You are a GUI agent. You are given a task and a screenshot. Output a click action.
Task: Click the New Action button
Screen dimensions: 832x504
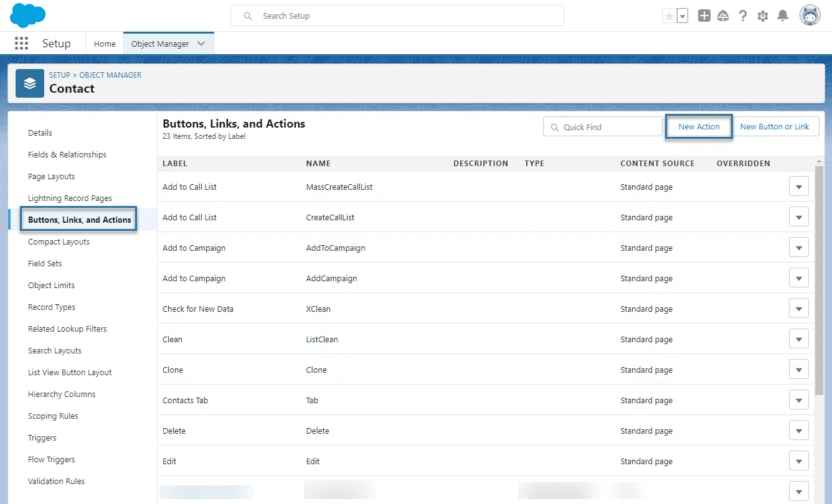tap(699, 126)
